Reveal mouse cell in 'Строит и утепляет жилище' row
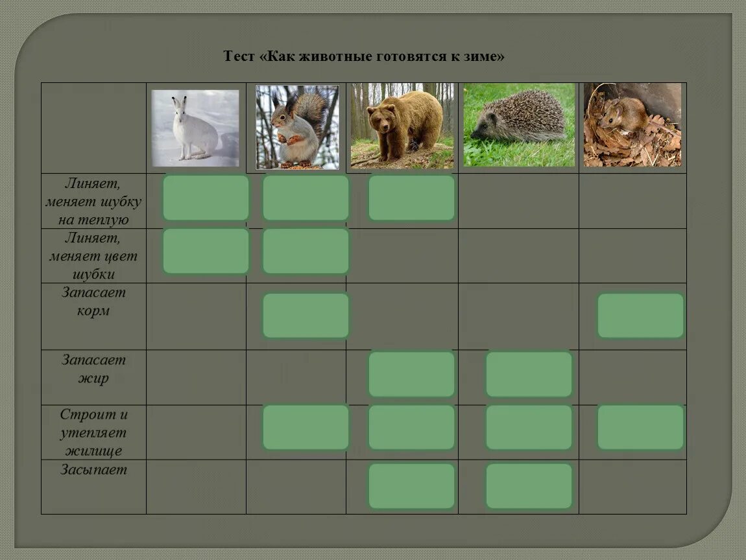The height and width of the screenshot is (560, 746). click(x=640, y=427)
